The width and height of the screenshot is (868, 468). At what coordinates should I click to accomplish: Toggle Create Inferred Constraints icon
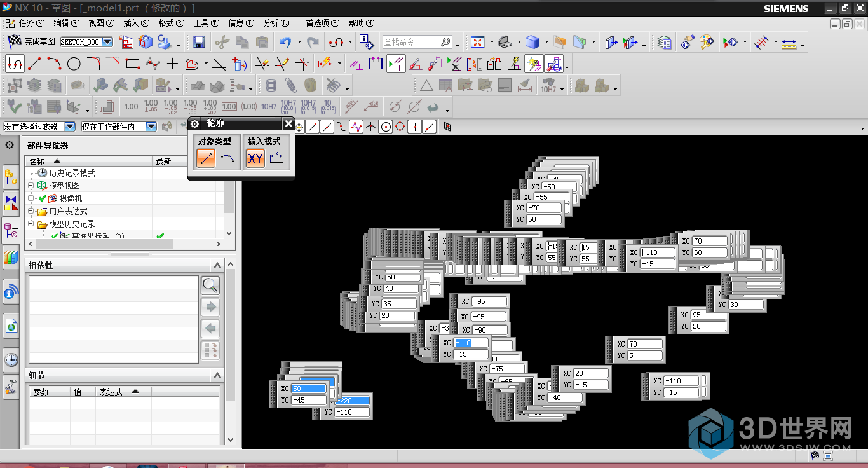click(x=533, y=64)
